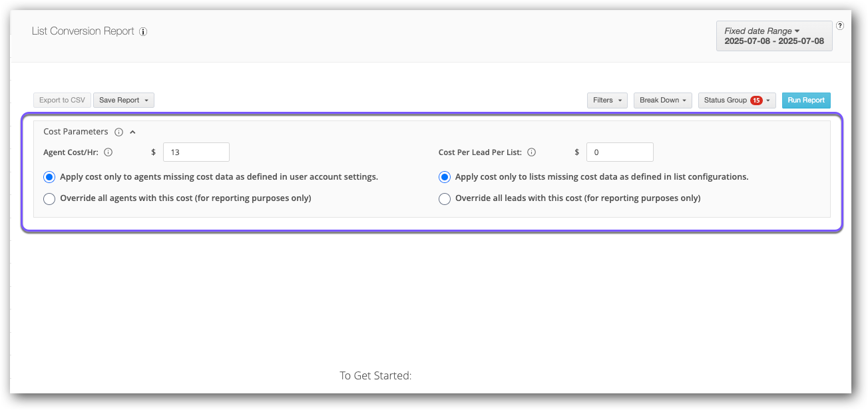Select Override all agents with this cost
The width and height of the screenshot is (868, 410).
coord(49,198)
